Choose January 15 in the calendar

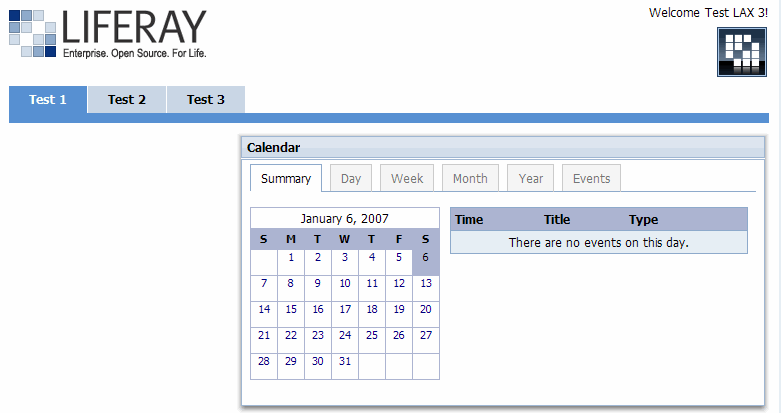coord(291,309)
